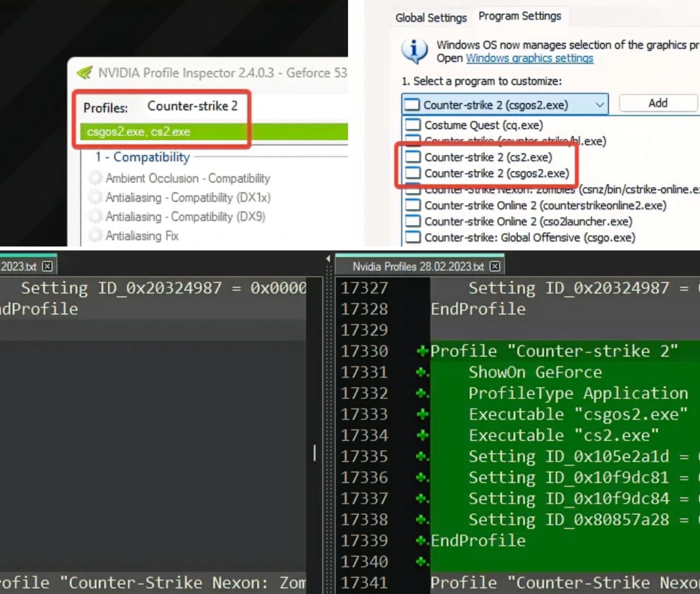Select the csgos2.exe, cs2.exe green bar

point(214,132)
